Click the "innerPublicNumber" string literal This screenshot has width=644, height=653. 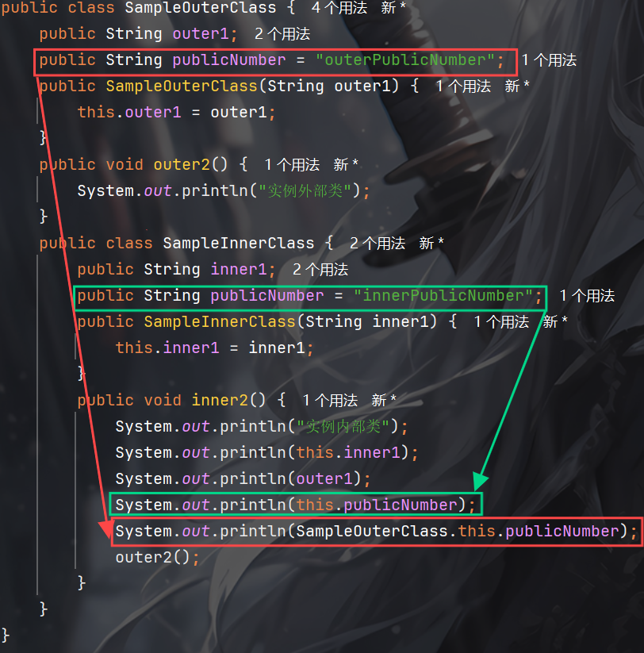[x=443, y=296]
